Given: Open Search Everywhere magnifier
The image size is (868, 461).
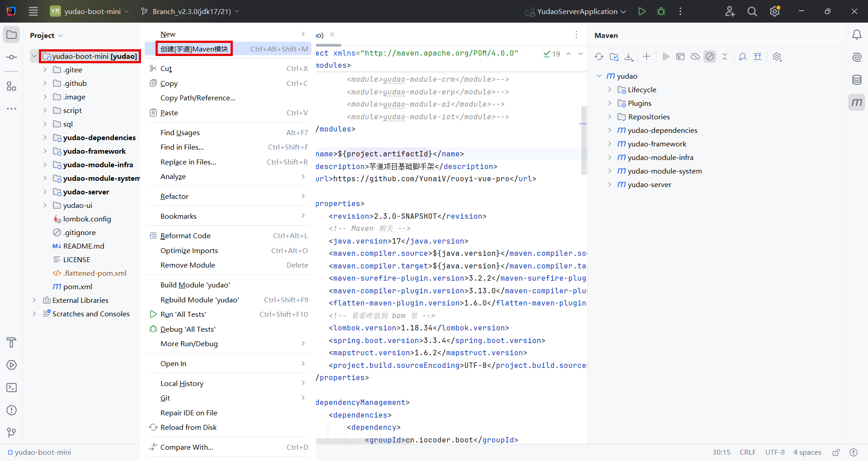Looking at the screenshot, I should [752, 11].
